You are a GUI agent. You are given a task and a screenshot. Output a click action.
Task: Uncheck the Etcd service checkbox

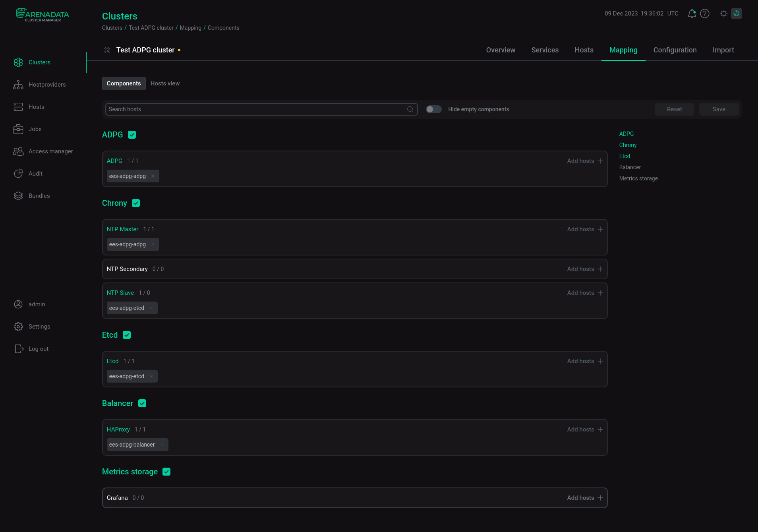point(127,335)
